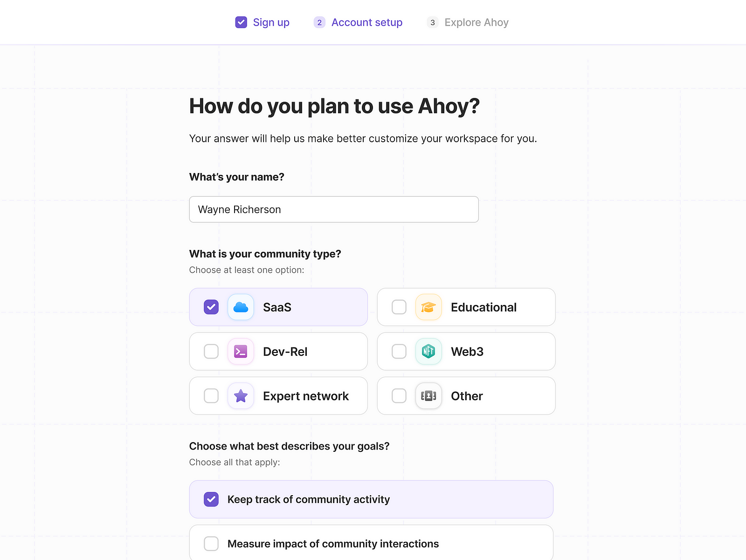Click the completed Sign up checkmark icon
The image size is (746, 560).
241,22
